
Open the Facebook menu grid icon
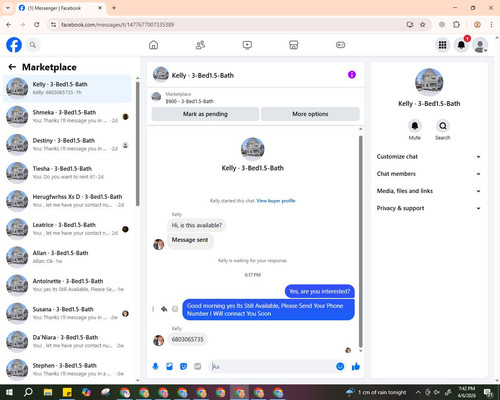(442, 45)
